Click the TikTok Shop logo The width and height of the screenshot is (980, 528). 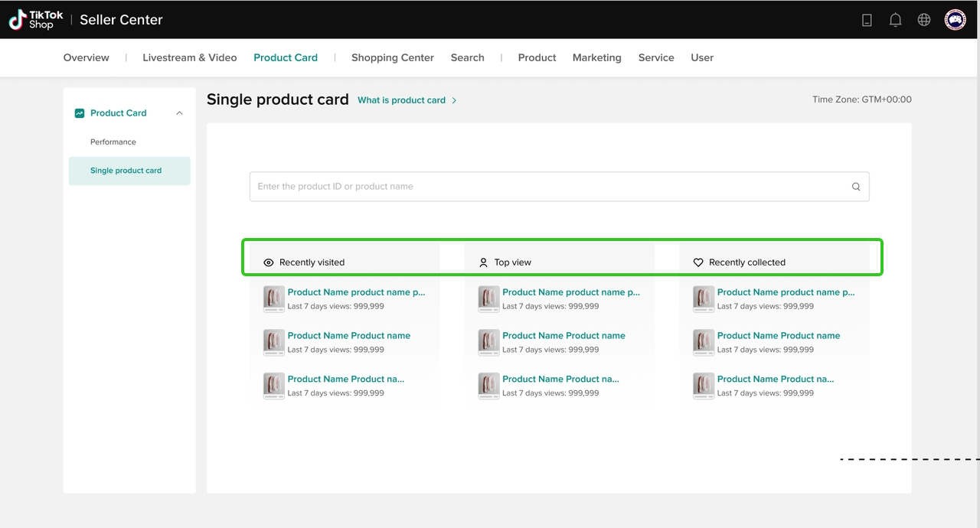36,20
